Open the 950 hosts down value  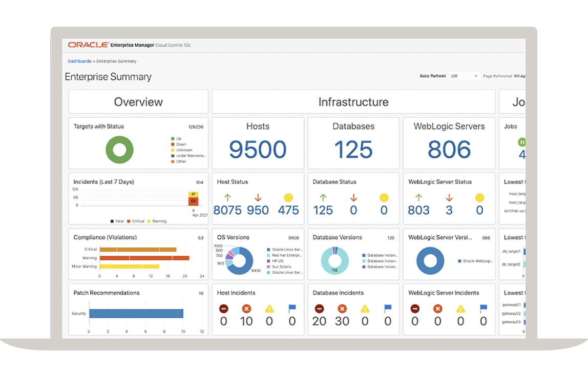[x=258, y=210]
